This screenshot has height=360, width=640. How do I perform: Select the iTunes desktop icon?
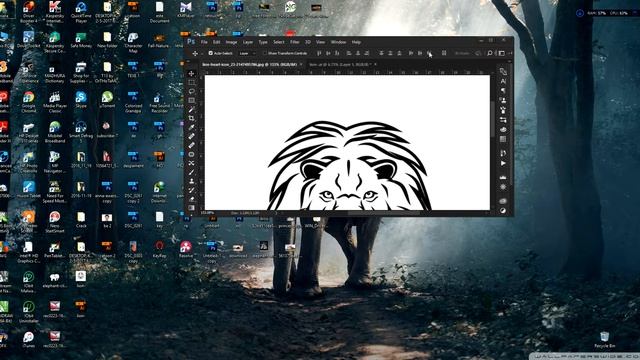coord(28,339)
